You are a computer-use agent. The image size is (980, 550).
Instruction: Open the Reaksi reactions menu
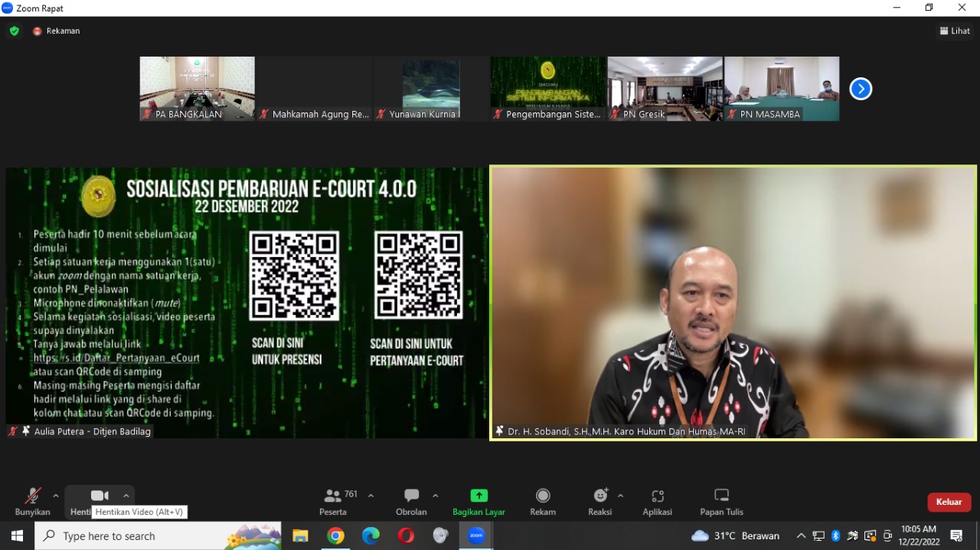click(600, 502)
